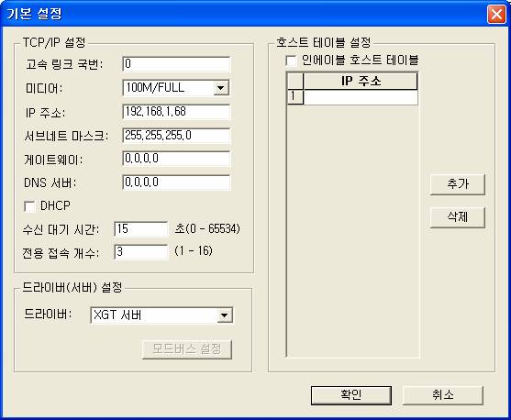Click the 모드버스 설정 button

point(187,349)
